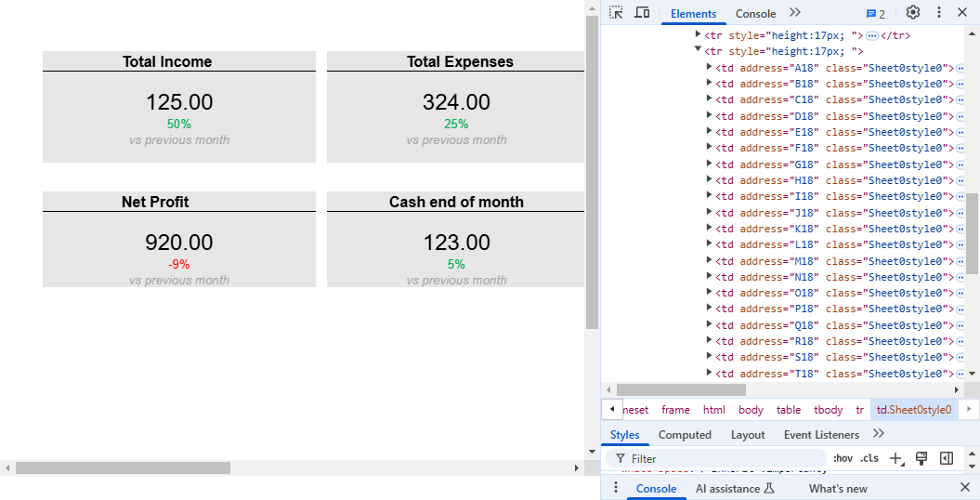Toggle the .cls element classes panel

[869, 458]
